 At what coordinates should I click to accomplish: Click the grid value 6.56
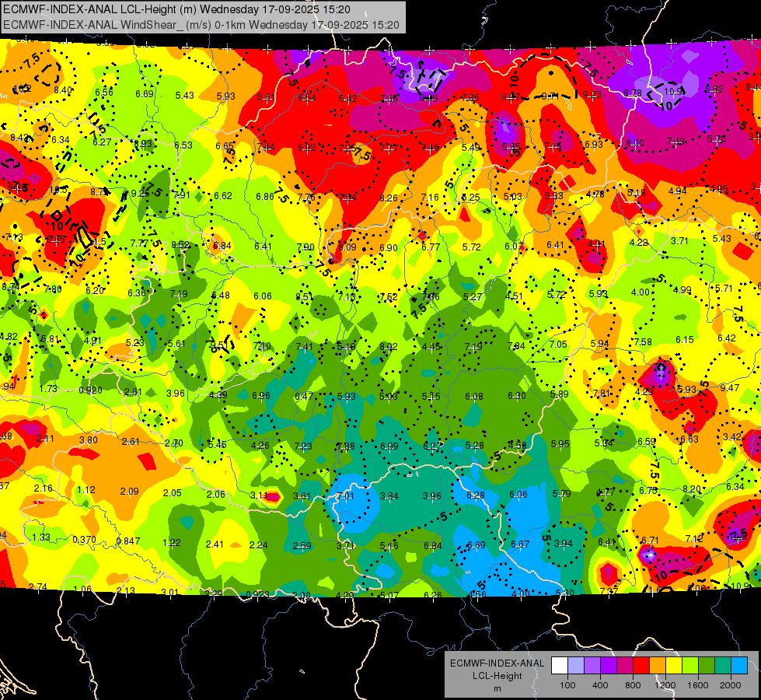[104, 93]
